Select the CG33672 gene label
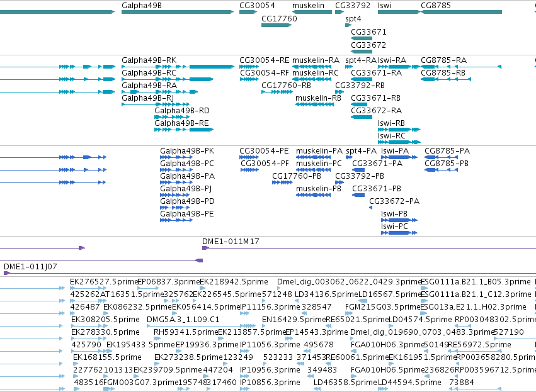This screenshot has height=392, width=536. point(368,45)
